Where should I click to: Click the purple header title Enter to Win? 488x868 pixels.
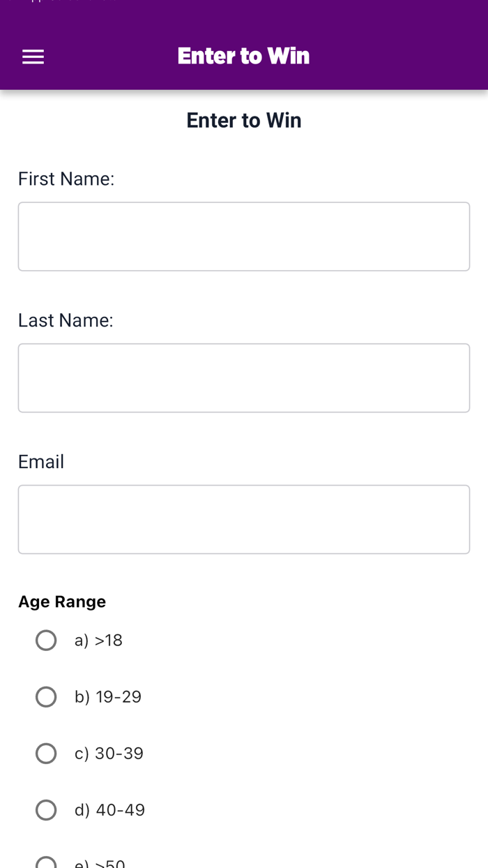point(243,56)
